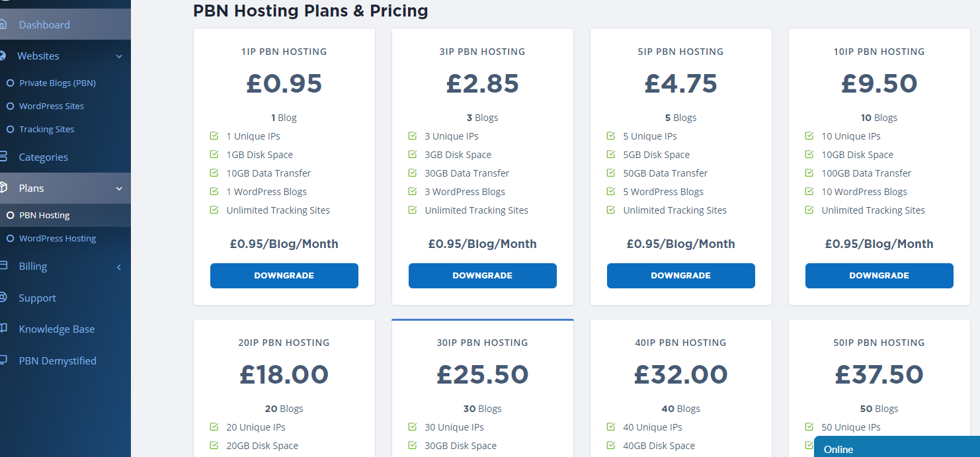
Task: Expand the Billing submenu arrow
Action: pos(119,267)
